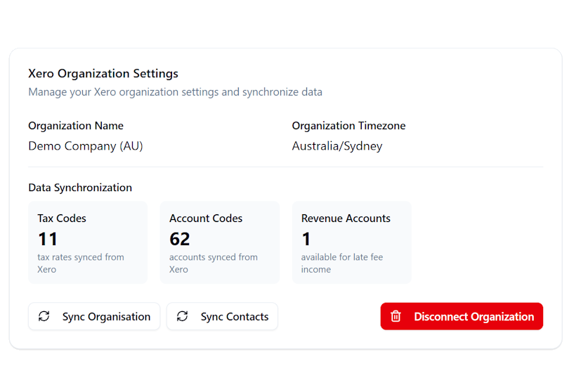The width and height of the screenshot is (569, 392).
Task: Click the 'Data Synchronization' heading
Action: point(80,188)
